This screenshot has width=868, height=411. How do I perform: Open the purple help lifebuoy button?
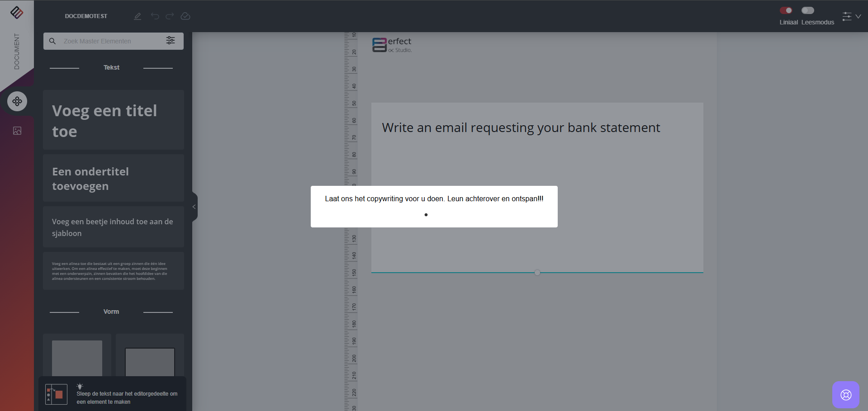845,395
